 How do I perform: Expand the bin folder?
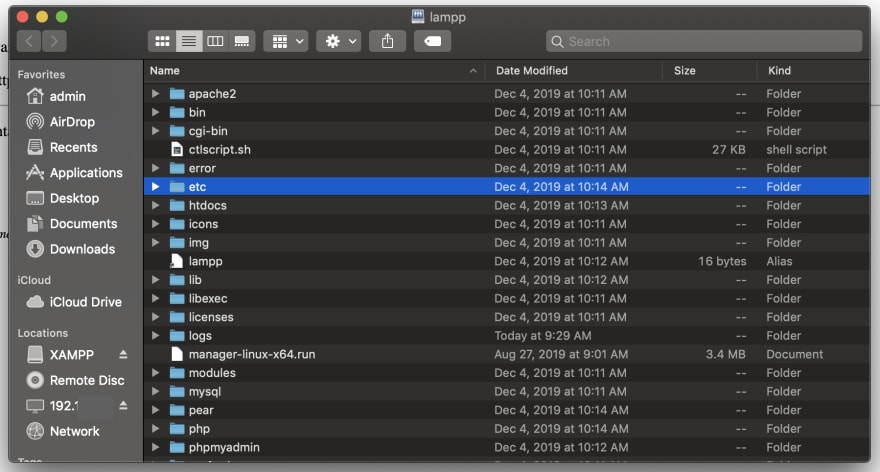tap(155, 112)
